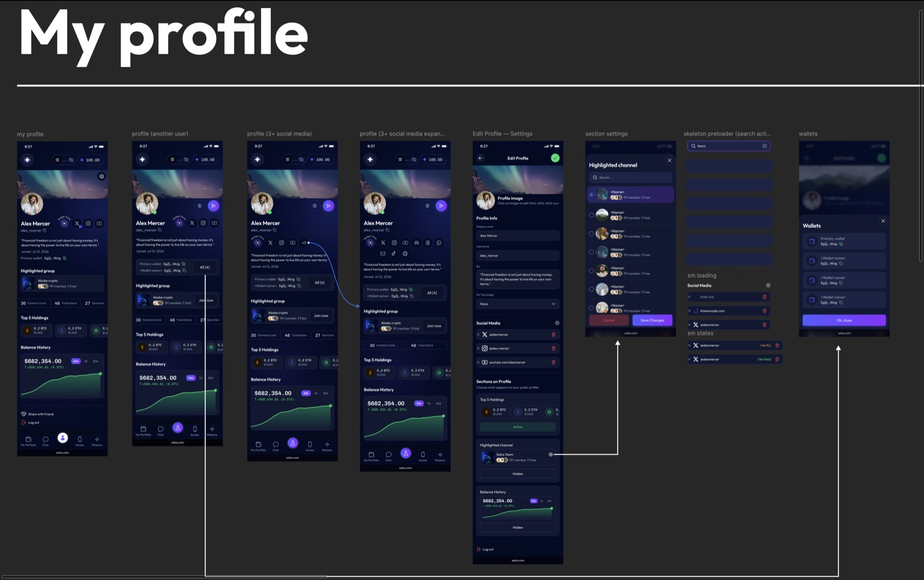The width and height of the screenshot is (924, 580).
Task: Open 'Chat' tab in 'profile (another user)' nav bar
Action: pyautogui.click(x=161, y=431)
